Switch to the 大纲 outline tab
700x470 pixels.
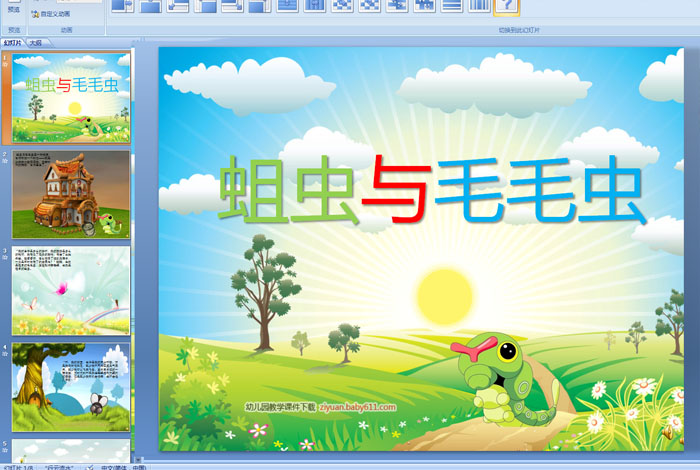pyautogui.click(x=36, y=43)
